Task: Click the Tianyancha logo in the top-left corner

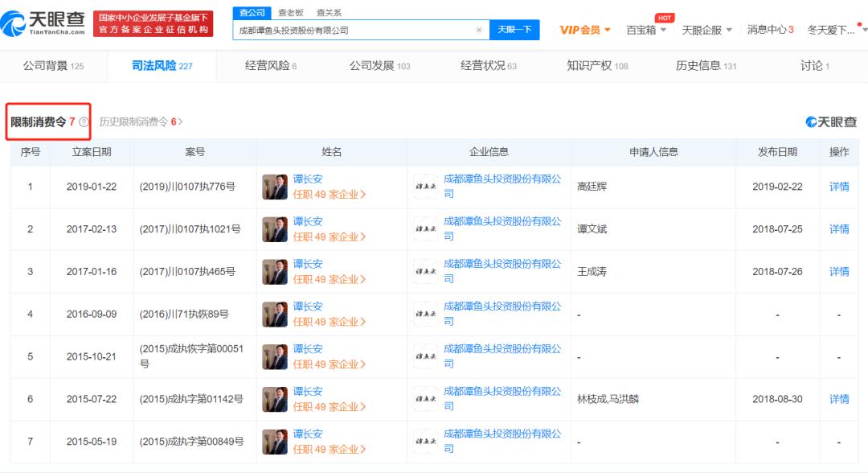Action: tap(44, 23)
